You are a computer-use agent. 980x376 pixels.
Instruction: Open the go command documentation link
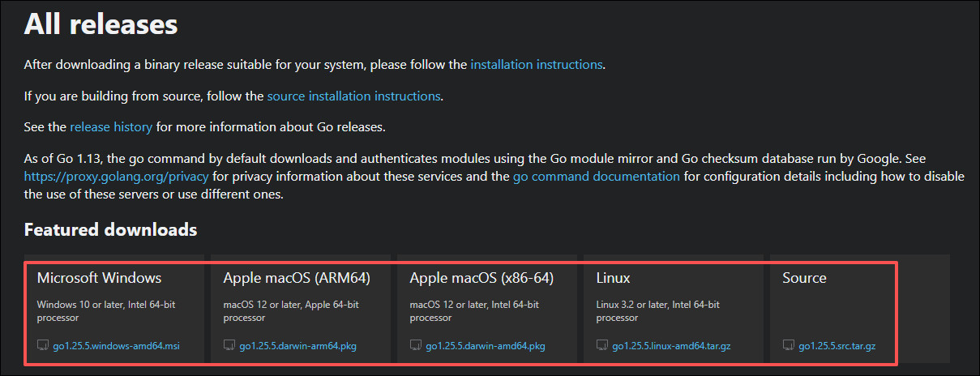point(596,176)
